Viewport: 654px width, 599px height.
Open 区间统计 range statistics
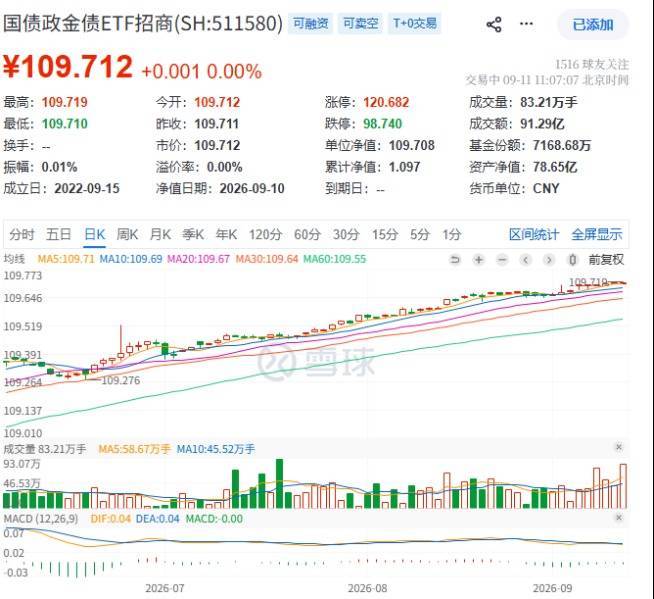pyautogui.click(x=533, y=234)
